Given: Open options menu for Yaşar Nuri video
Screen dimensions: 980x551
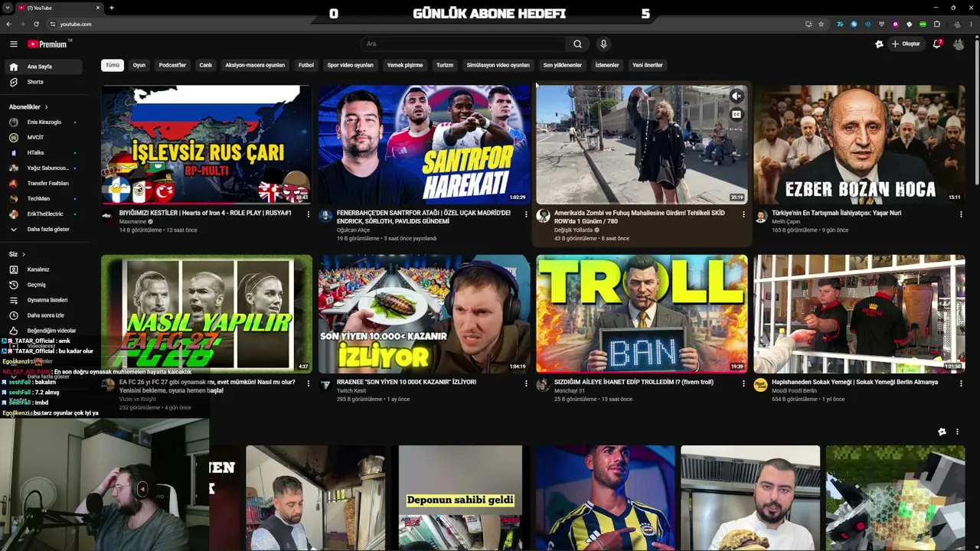Looking at the screenshot, I should [961, 214].
